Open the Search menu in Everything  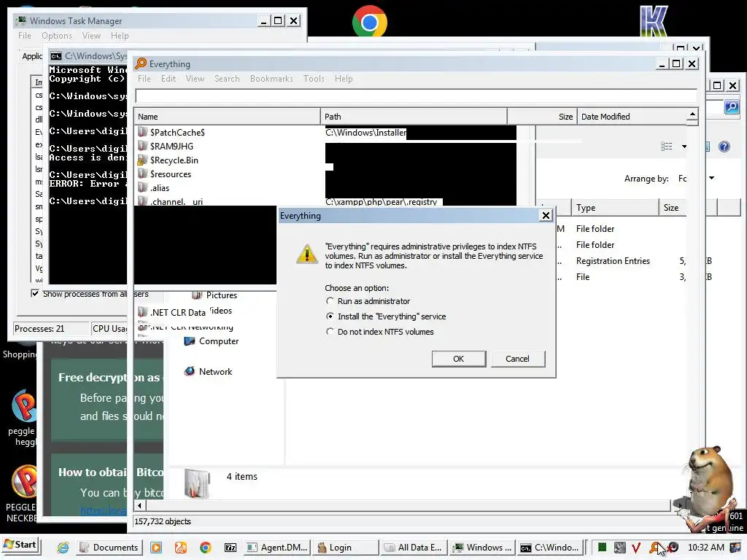coord(227,79)
